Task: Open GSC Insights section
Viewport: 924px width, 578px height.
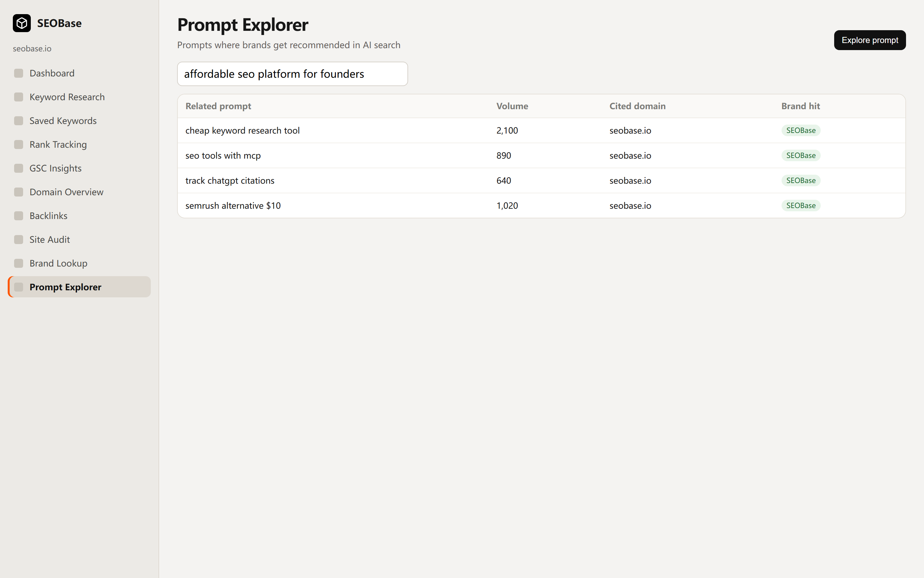Action: pos(79,168)
